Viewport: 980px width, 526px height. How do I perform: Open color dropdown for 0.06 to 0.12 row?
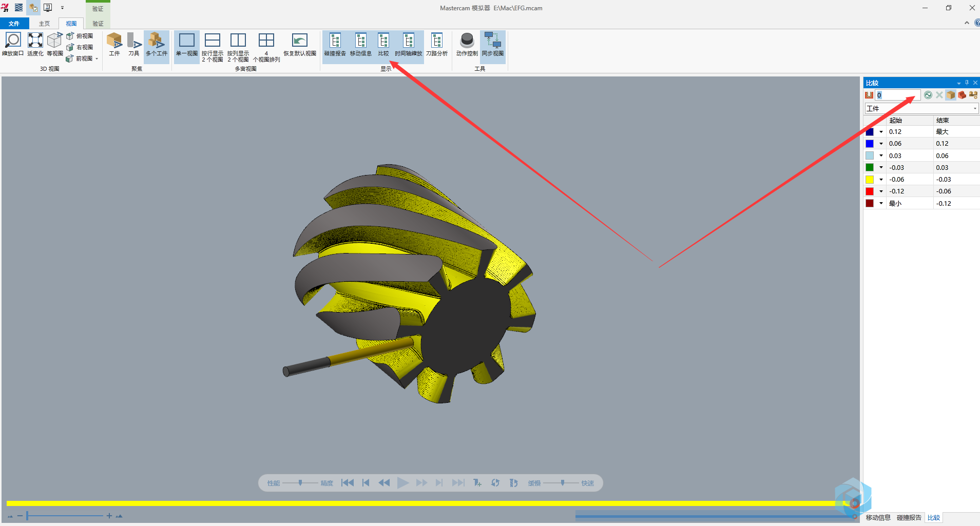[x=881, y=144]
